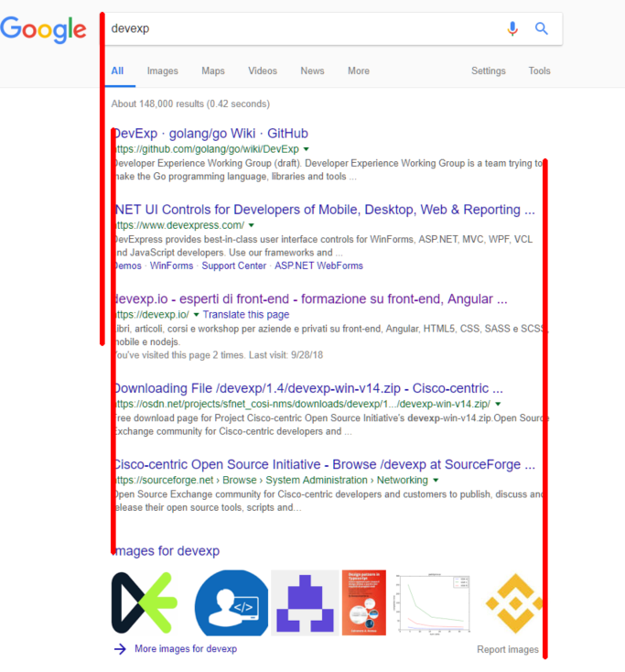This screenshot has height=672, width=625.
Task: Click the magnifying glass search icon
Action: tap(542, 28)
